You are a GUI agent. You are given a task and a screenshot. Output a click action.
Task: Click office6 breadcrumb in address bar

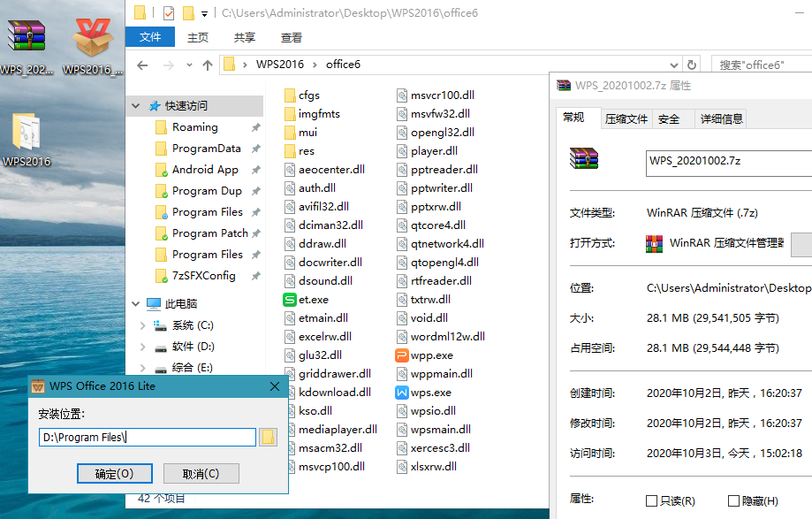point(343,65)
